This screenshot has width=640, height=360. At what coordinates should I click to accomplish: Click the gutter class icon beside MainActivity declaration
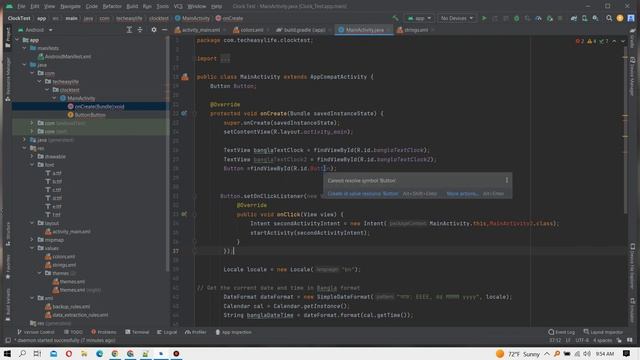[185, 77]
